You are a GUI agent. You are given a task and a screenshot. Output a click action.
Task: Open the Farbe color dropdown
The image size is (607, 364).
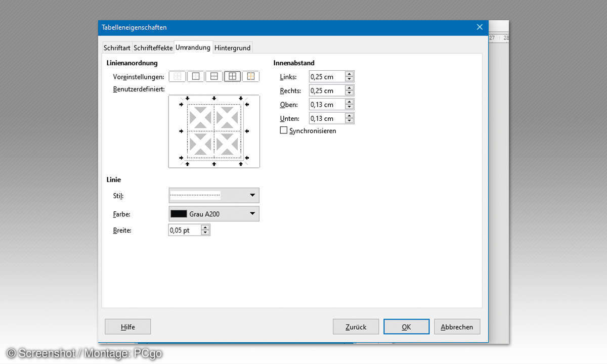coord(214,214)
